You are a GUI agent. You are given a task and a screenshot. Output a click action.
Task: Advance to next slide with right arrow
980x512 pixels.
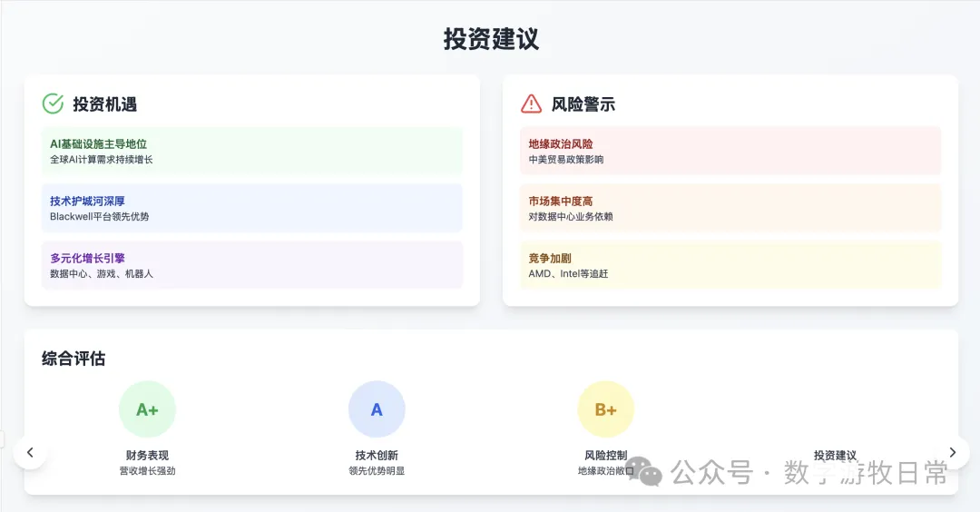(x=952, y=452)
